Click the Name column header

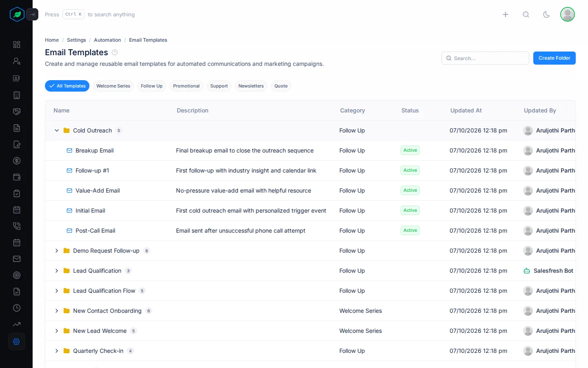pyautogui.click(x=62, y=110)
